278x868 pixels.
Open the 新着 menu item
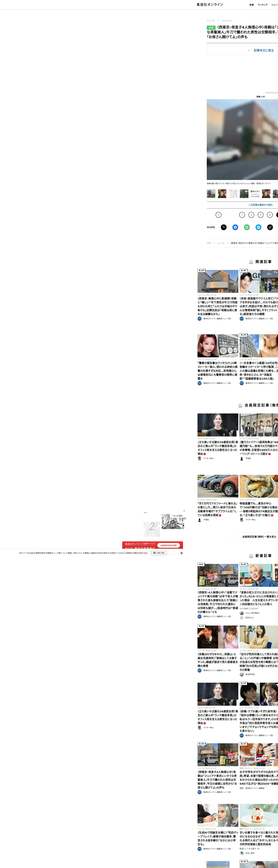pos(251,5)
